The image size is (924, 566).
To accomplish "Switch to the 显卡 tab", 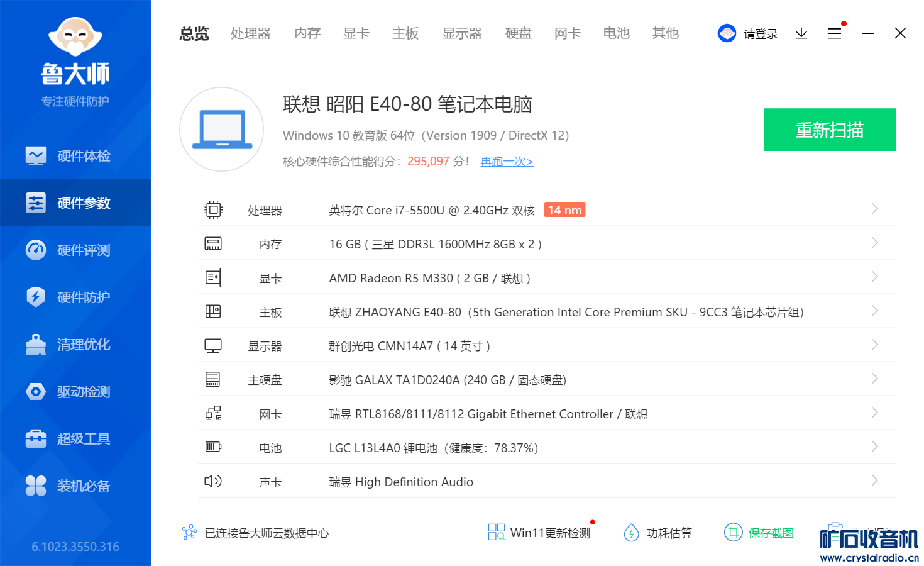I will click(x=356, y=33).
